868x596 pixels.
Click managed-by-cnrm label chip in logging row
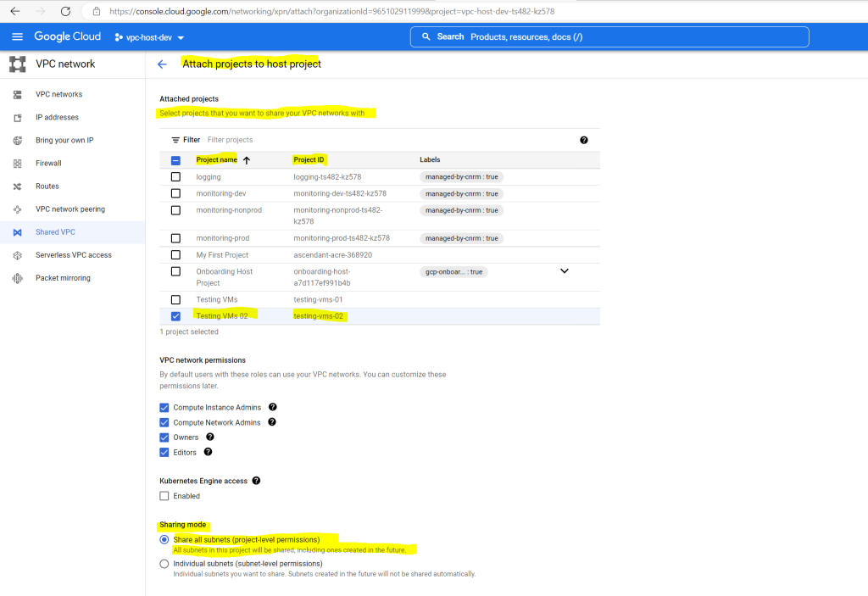click(x=461, y=176)
